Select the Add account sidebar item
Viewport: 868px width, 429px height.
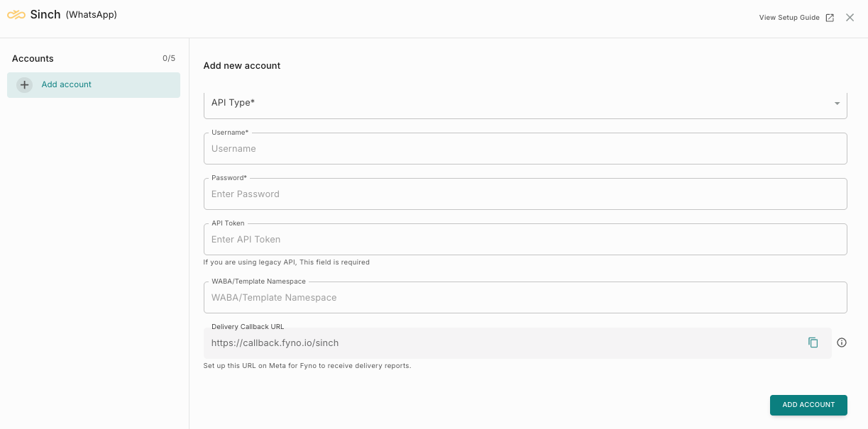(93, 85)
